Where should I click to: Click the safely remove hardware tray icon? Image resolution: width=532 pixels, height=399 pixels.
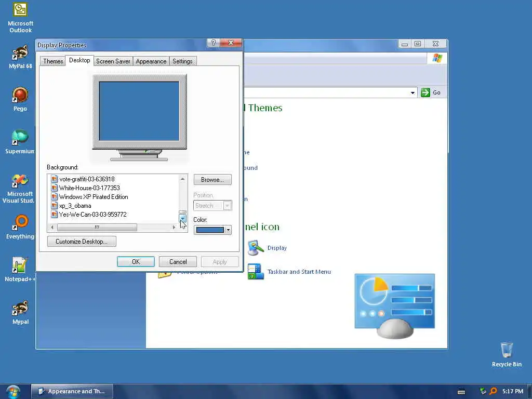click(x=483, y=391)
